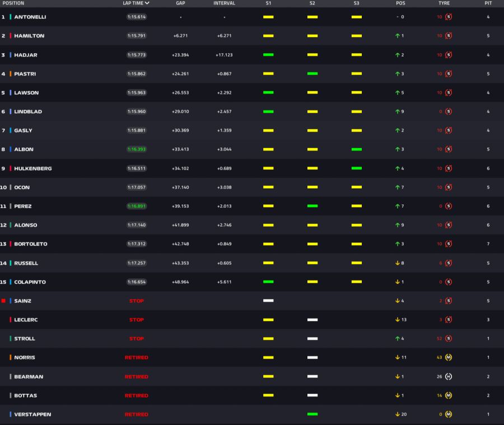The width and height of the screenshot is (504, 425).
Task: Click Hadjar's soft tyre icon
Action: pos(449,55)
